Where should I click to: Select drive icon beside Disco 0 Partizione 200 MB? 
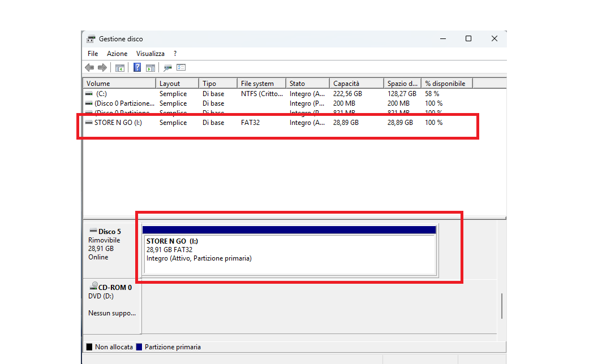click(89, 103)
